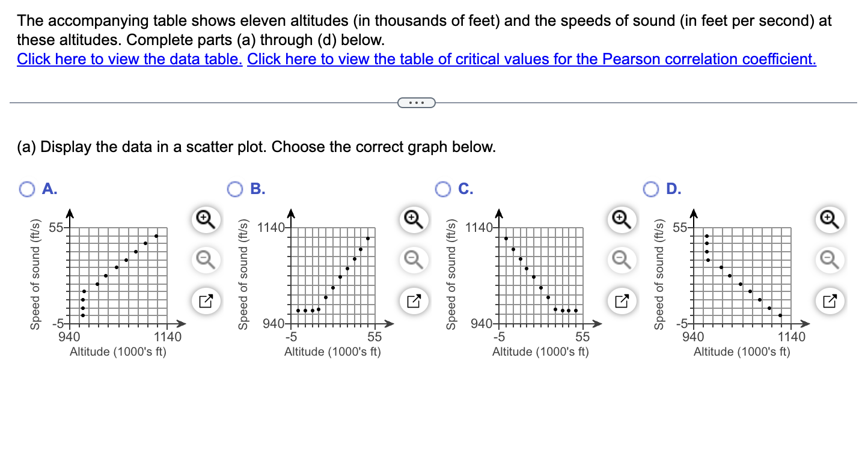Select answer choice A radio button
The width and height of the screenshot is (868, 459).
[x=26, y=189]
